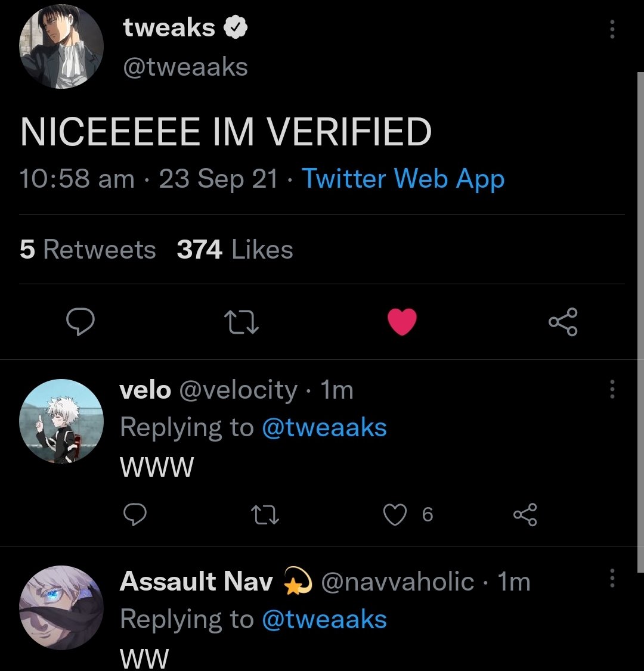Open more options for tweaks tweet
This screenshot has width=644, height=671.
click(x=612, y=29)
